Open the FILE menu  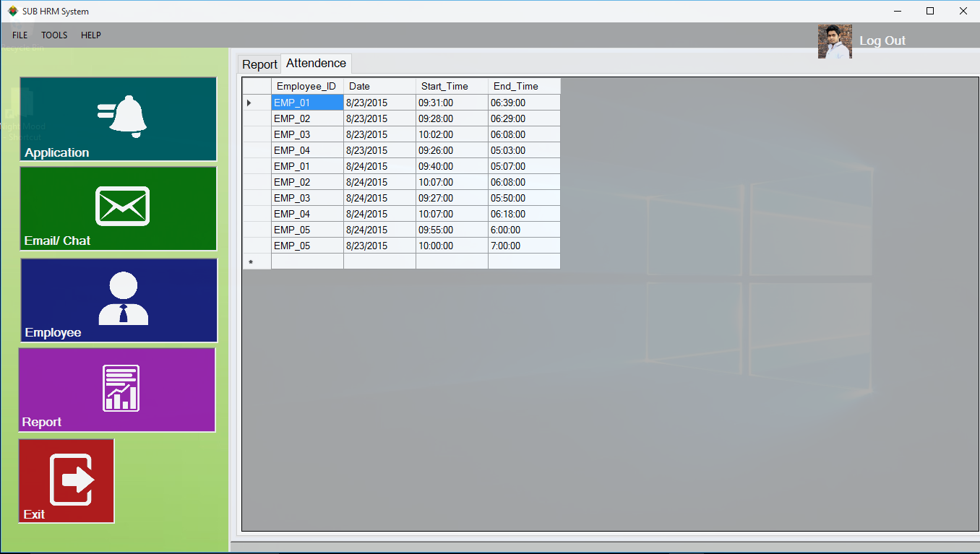click(20, 35)
